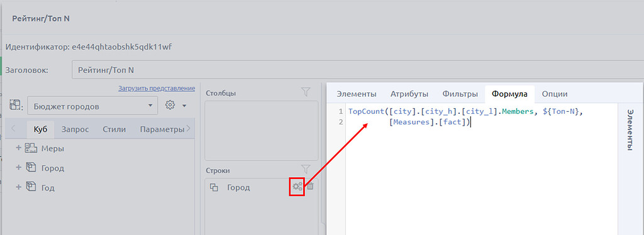Open hierarchy settings icon for Город row
The image size is (644, 235).
click(x=297, y=187)
